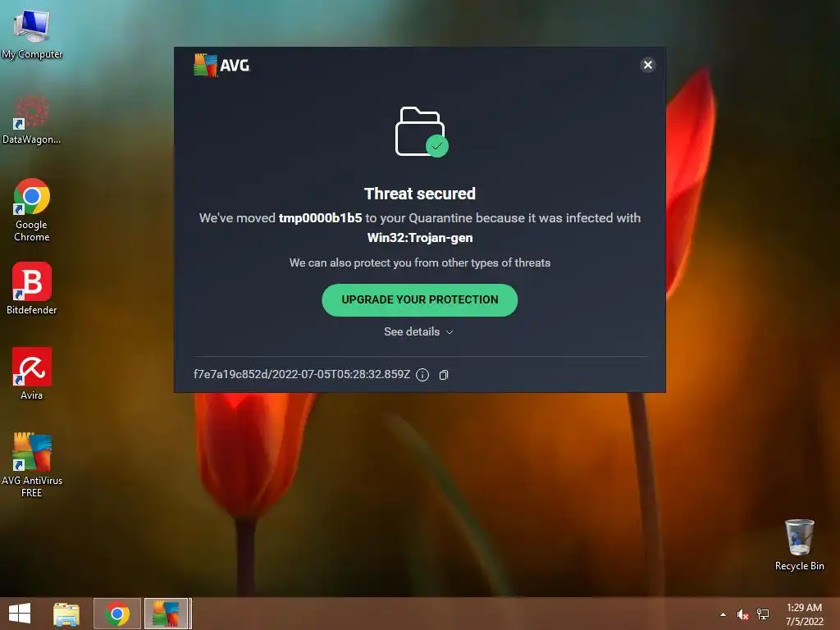Screen dimensions: 840x630
Task: Click the AVG logo in the dialog
Action: tap(221, 66)
